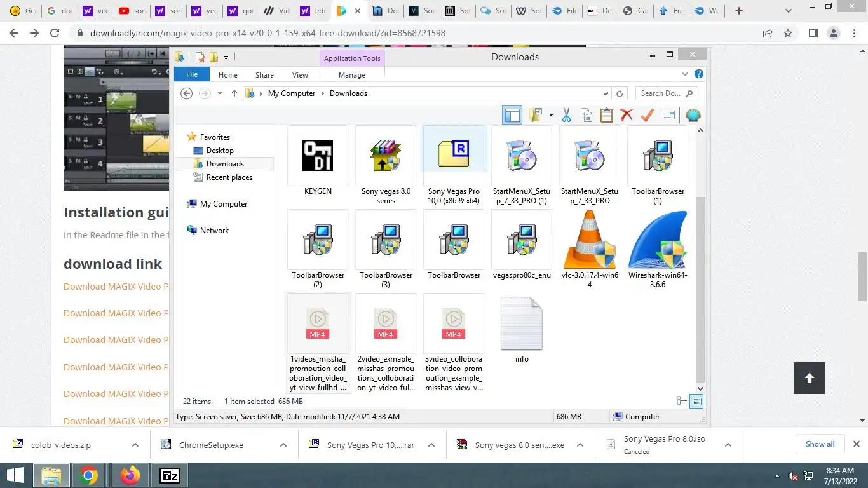Open the File ribbon tab

191,74
